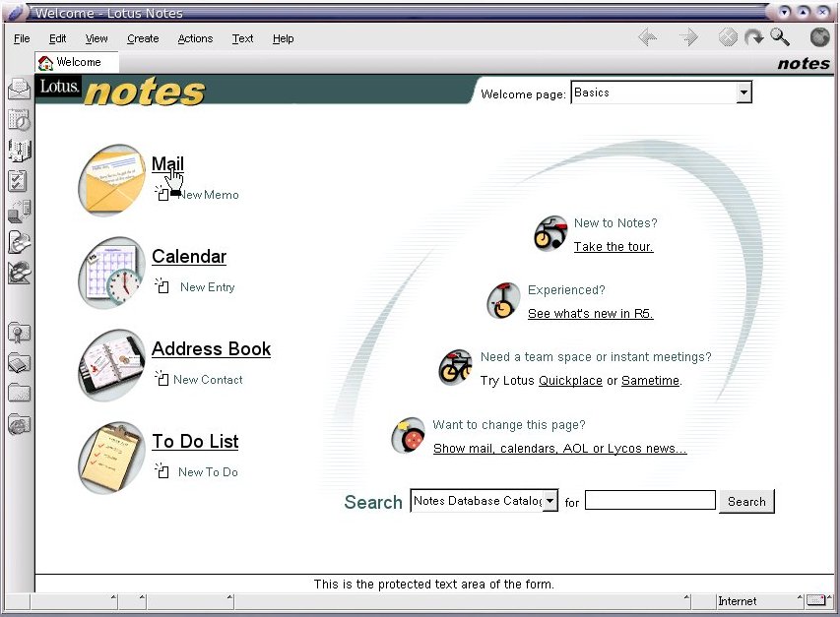Click the home icon on the Welcome tab
The image size is (840, 617).
[45, 63]
